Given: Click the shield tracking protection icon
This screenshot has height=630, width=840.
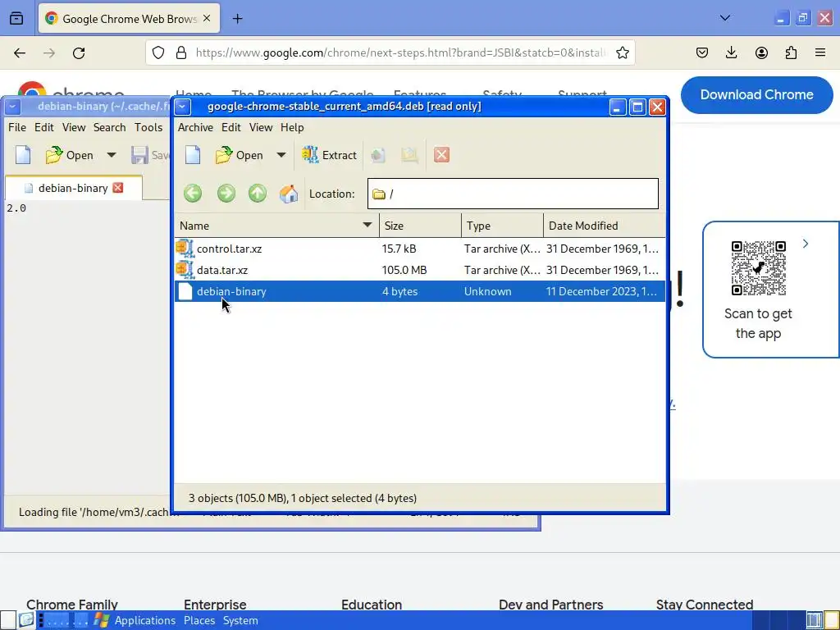Looking at the screenshot, I should [158, 52].
